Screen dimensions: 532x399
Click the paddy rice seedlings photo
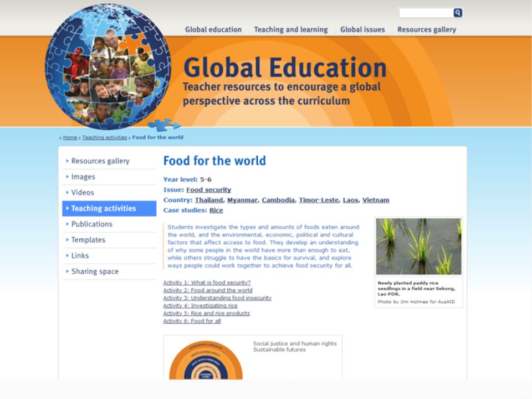(x=419, y=246)
